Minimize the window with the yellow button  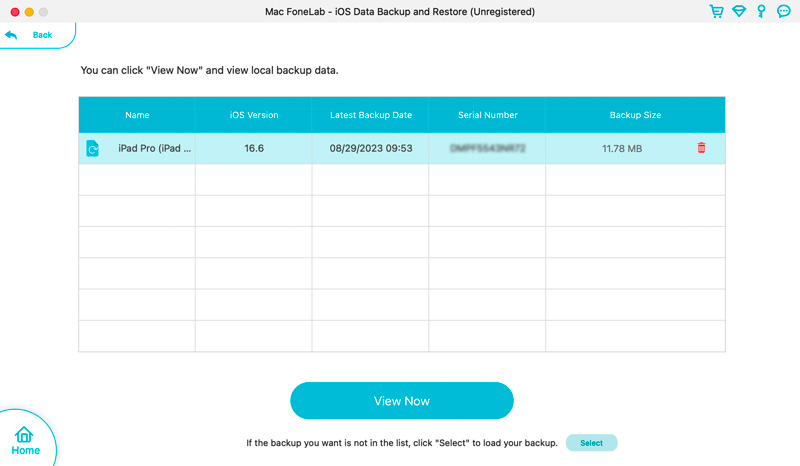(x=29, y=12)
